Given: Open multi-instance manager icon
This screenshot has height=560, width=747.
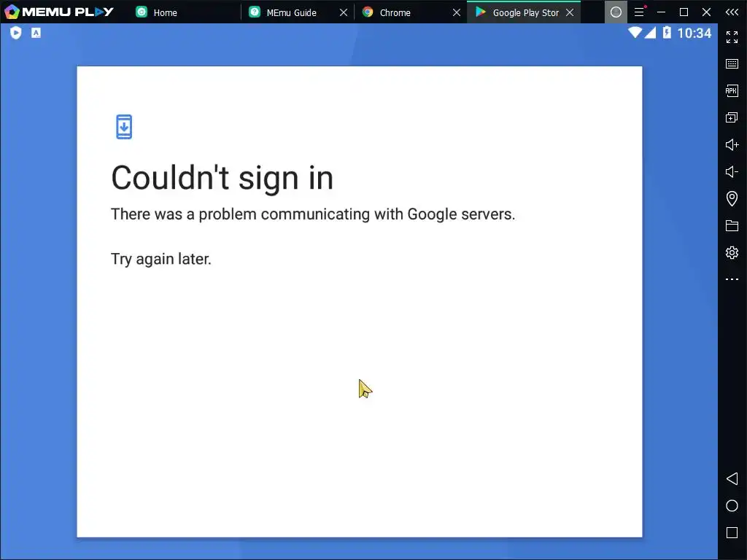Looking at the screenshot, I should 732,117.
